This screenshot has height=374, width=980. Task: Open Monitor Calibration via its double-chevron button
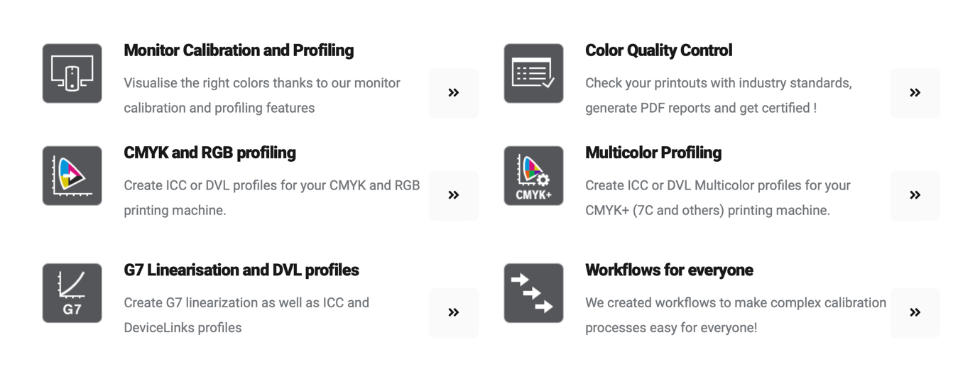pos(453,93)
